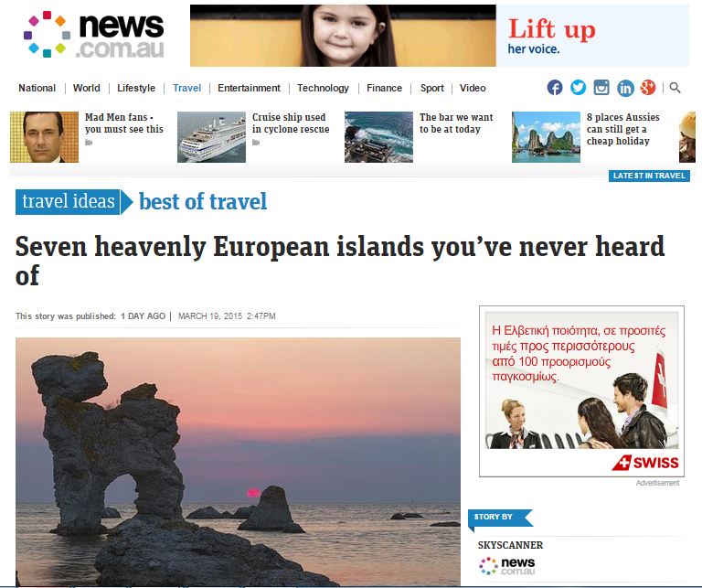Click the travel ideas breadcrumb label
The height and width of the screenshot is (588, 702).
[x=68, y=201]
